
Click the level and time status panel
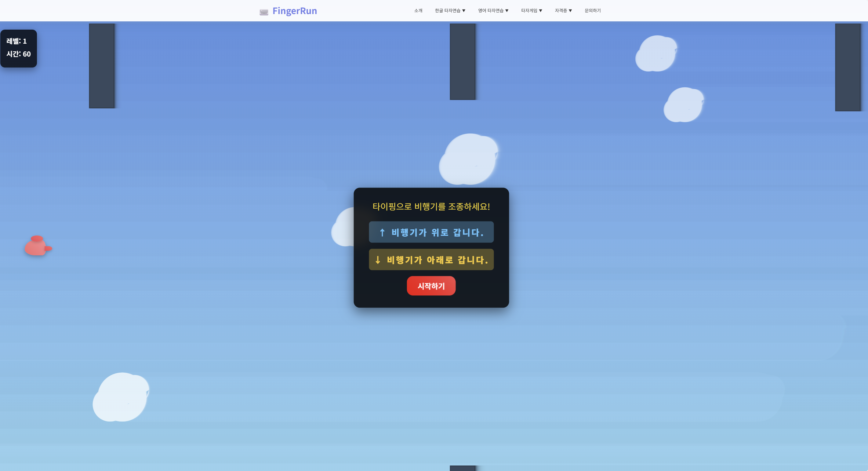pos(19,48)
